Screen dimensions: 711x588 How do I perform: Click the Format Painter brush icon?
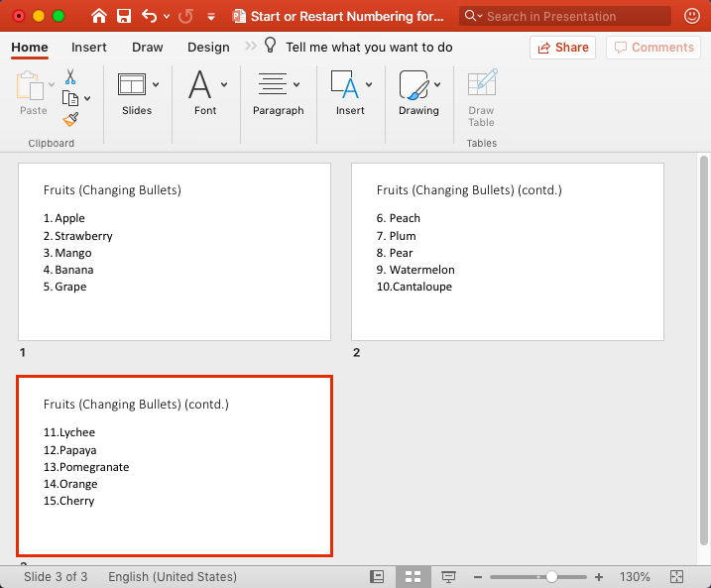(x=70, y=119)
